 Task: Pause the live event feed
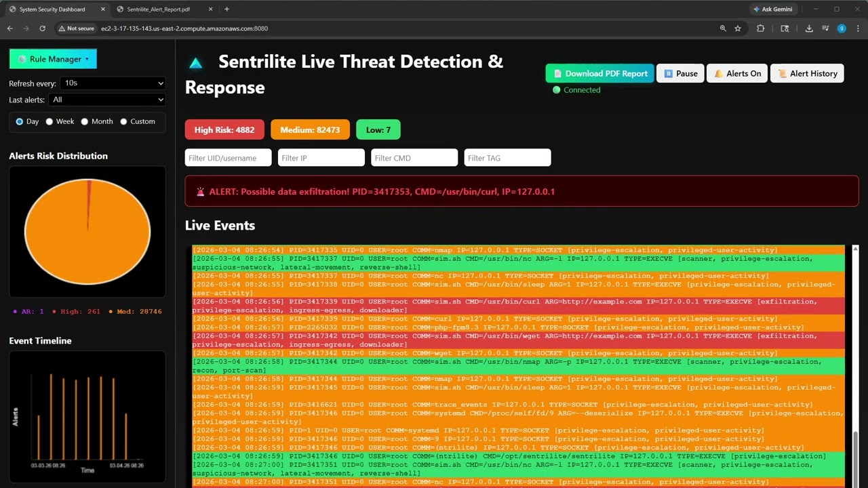680,73
